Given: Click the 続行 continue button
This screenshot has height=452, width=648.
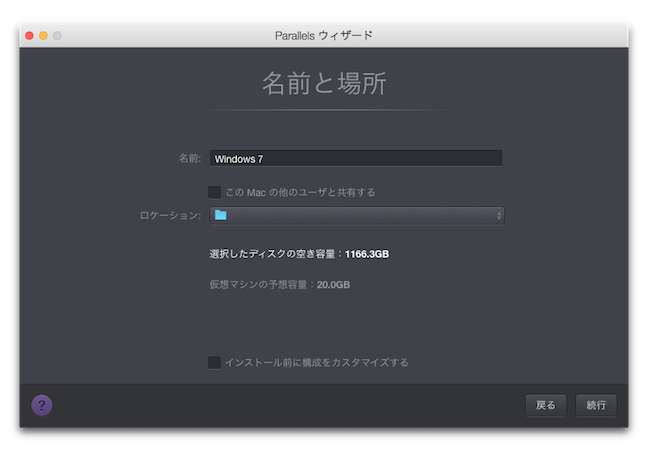Looking at the screenshot, I should coord(596,405).
